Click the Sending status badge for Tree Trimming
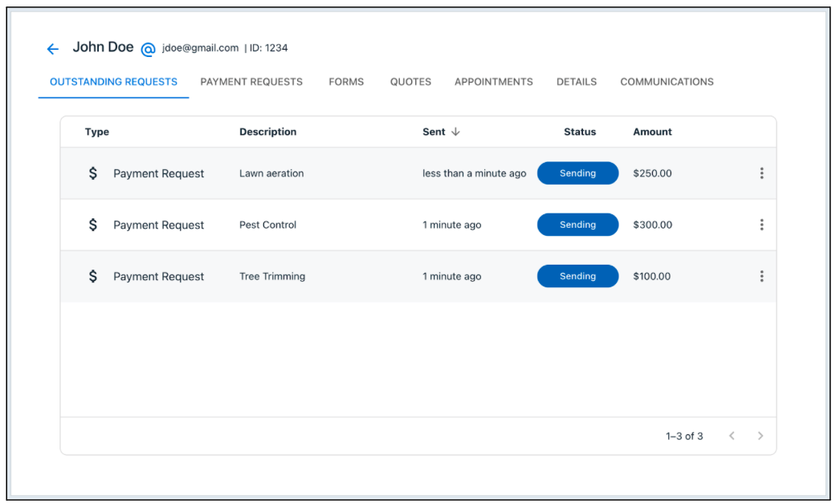The height and width of the screenshot is (504, 836). point(577,276)
